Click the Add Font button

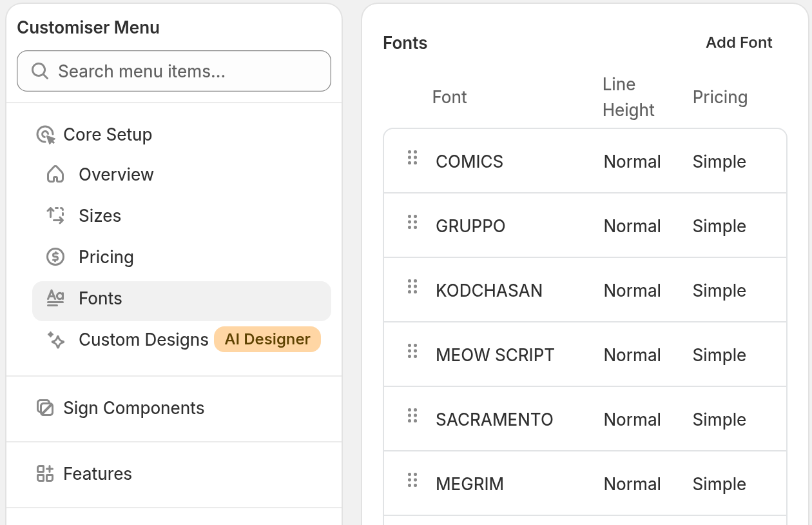pos(739,43)
